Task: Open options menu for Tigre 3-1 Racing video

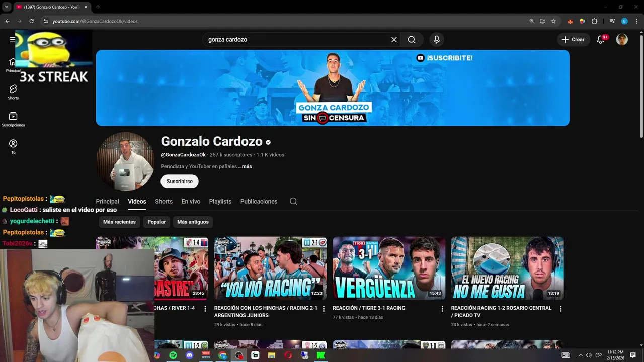Action: 442,309
